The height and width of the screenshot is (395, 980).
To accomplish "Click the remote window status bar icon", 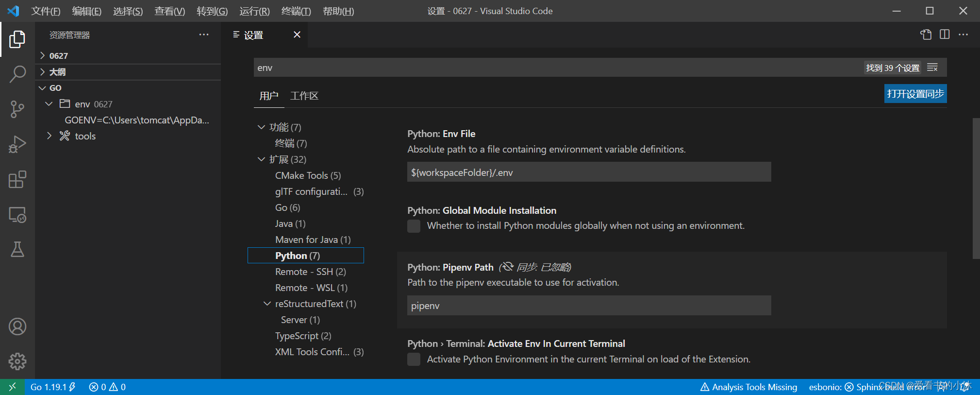I will [x=12, y=387].
